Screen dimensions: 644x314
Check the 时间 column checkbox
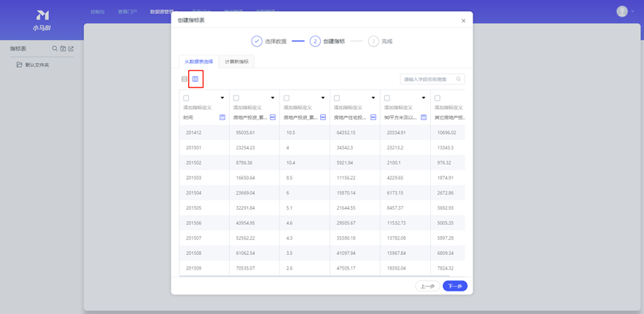coord(186,98)
